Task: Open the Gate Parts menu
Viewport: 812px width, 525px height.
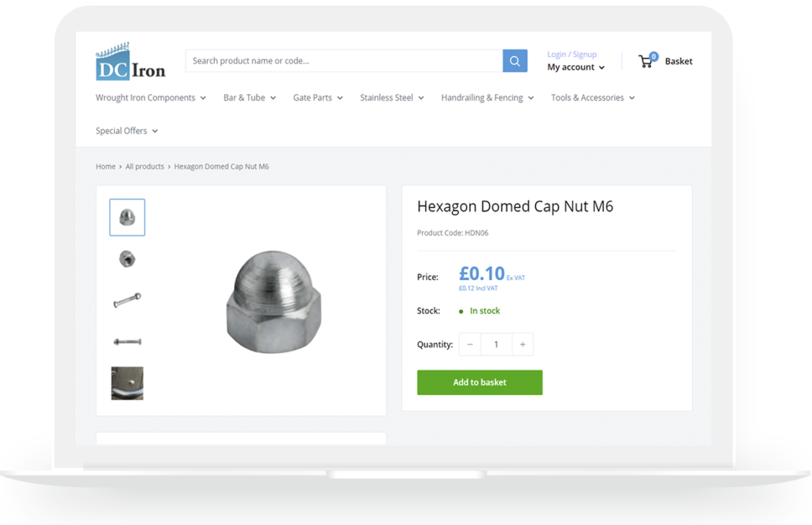Action: [x=317, y=98]
